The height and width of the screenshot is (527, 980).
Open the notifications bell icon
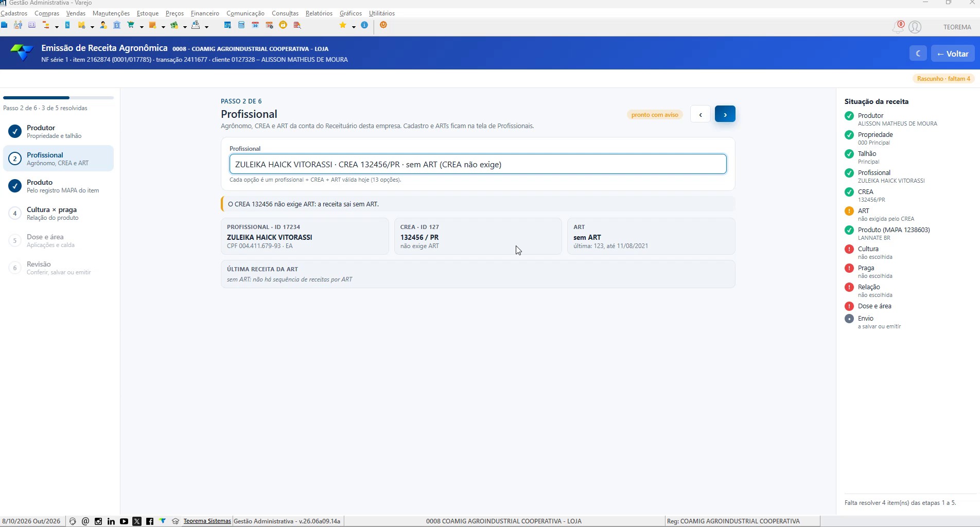click(898, 27)
